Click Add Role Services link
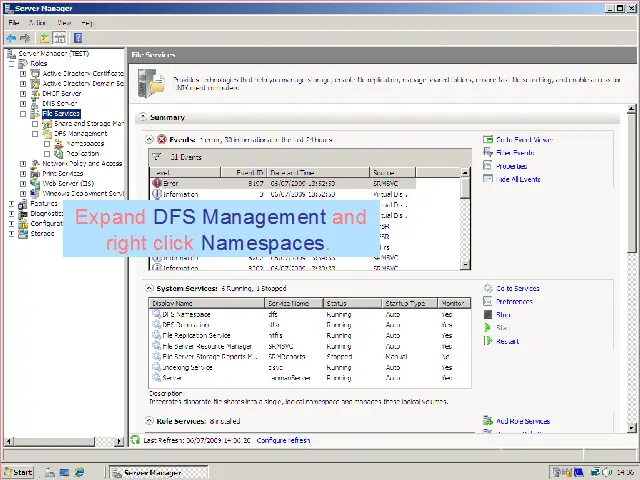Viewport: 640px width, 480px height. pos(523,421)
